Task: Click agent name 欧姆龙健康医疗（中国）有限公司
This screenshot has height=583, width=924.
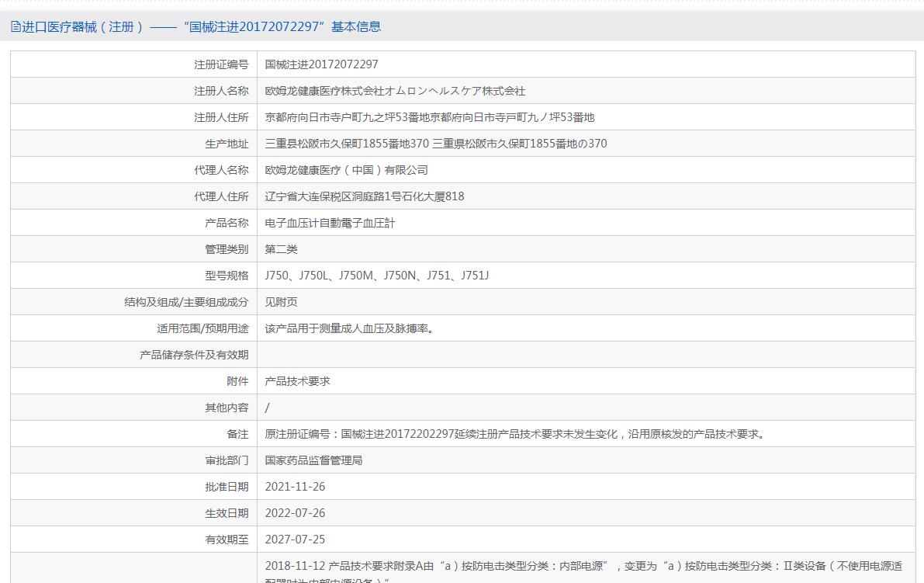Action: pos(347,170)
